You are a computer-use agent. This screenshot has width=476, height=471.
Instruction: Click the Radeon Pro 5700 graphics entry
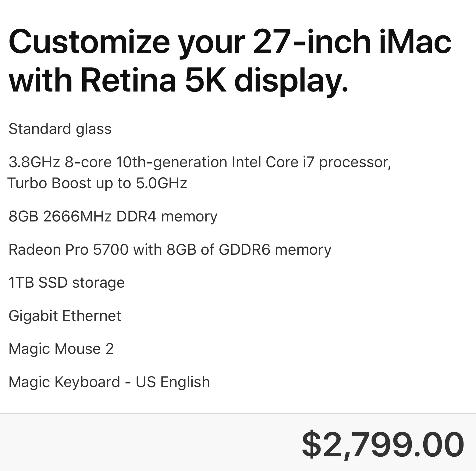pos(170,250)
